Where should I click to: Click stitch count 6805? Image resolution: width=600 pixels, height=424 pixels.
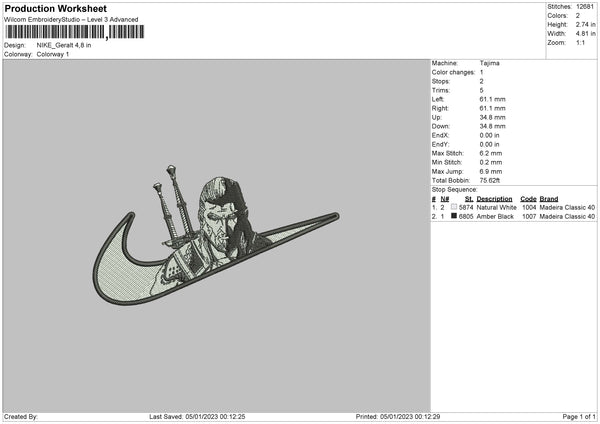point(466,217)
